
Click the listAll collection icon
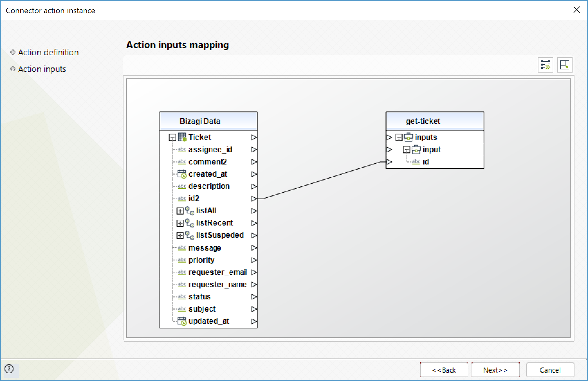[x=190, y=211]
